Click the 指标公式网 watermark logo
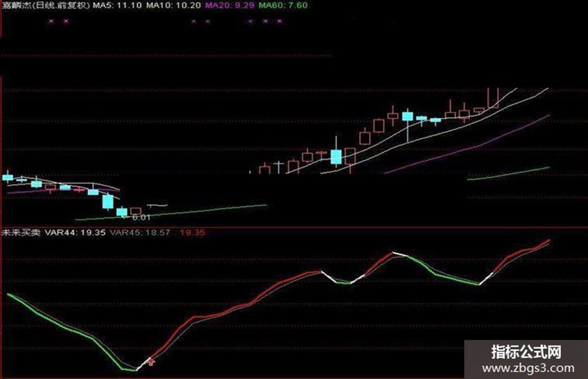Image resolution: width=588 pixels, height=379 pixels. click(x=526, y=352)
